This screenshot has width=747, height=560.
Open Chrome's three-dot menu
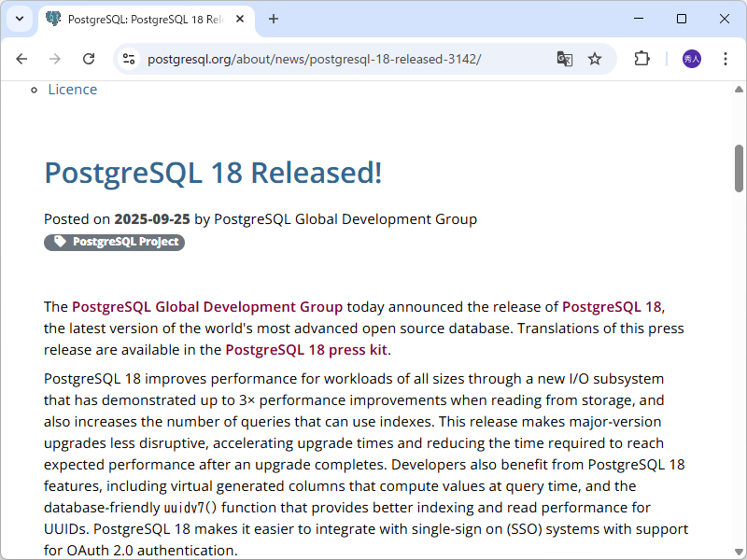click(726, 58)
